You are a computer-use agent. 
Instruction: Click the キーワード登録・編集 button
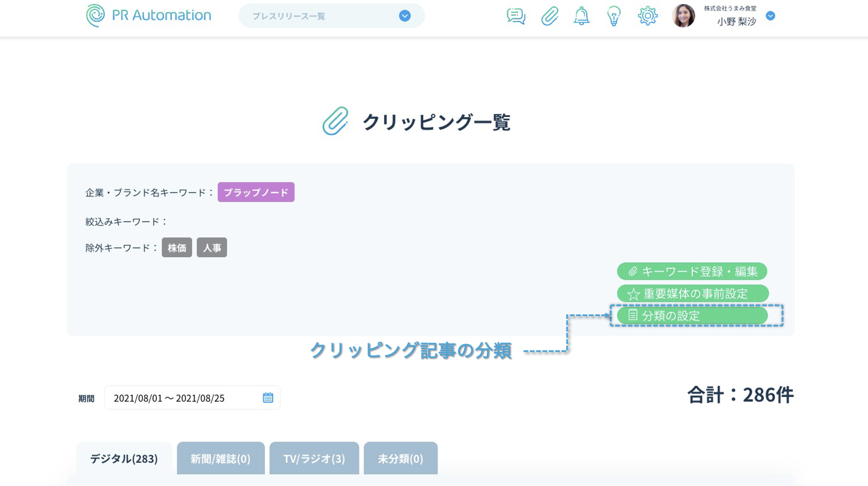pos(692,271)
